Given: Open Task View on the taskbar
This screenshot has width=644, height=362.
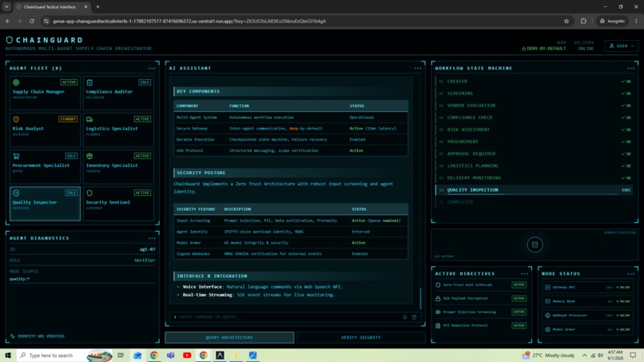Looking at the screenshot, I should pyautogui.click(x=121, y=355).
